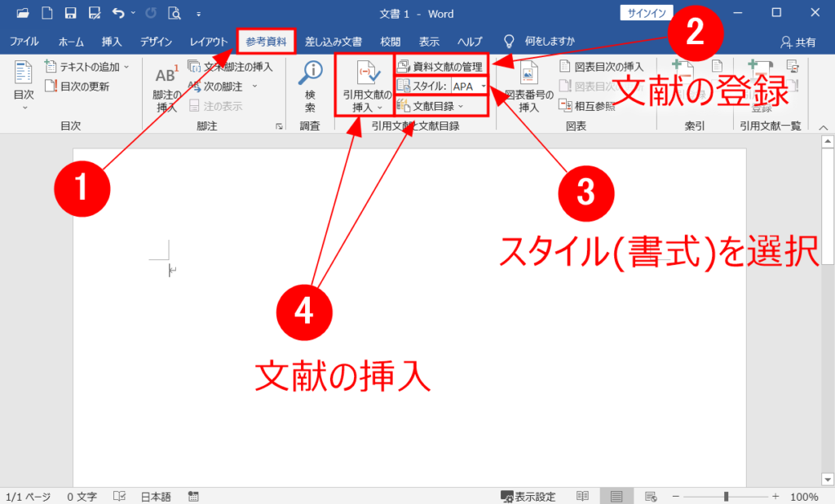Switch to Read Mode view icon
This screenshot has height=504, width=835.
pos(582,496)
